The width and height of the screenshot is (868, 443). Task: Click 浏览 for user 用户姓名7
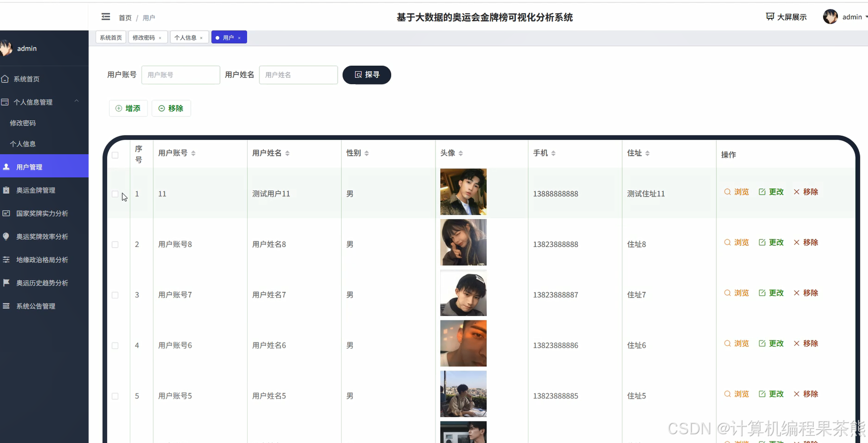737,293
